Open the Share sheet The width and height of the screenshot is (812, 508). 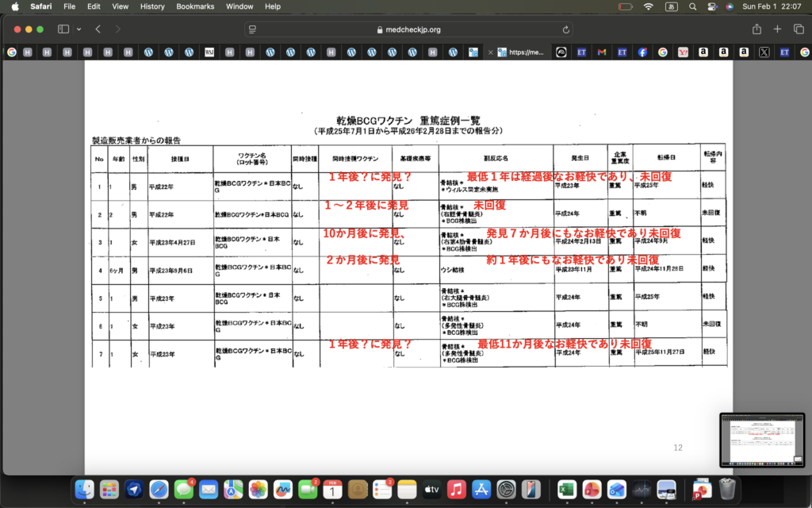756,29
